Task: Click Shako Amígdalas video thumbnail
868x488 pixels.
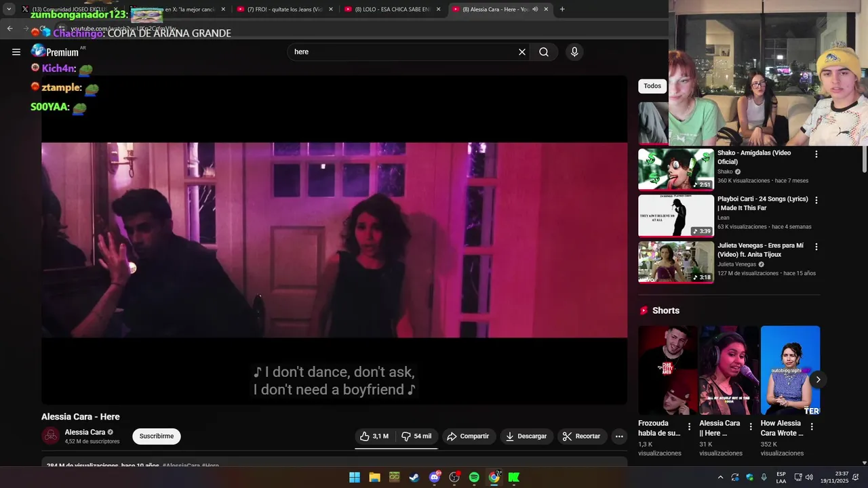Action: coord(676,169)
